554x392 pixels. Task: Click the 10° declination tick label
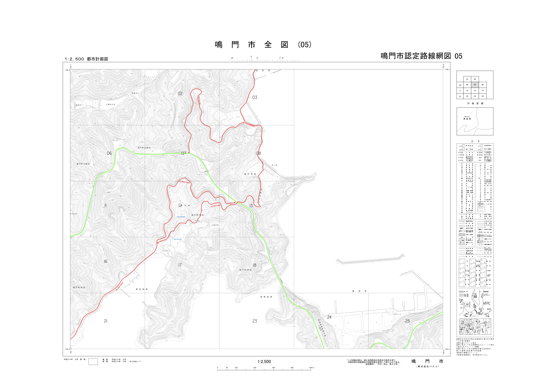[x=232, y=58]
